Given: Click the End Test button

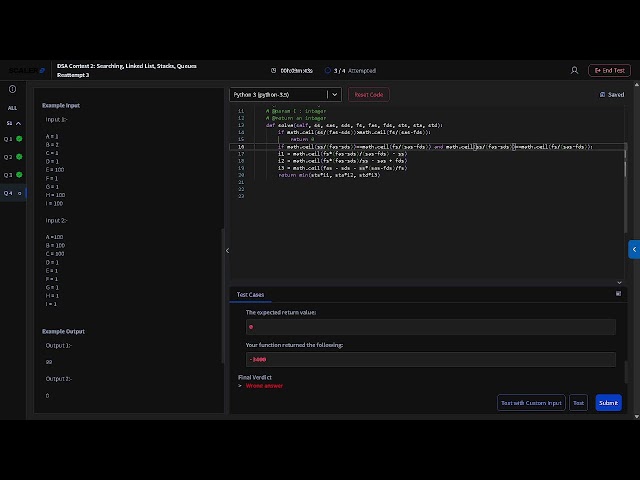Looking at the screenshot, I should point(609,71).
